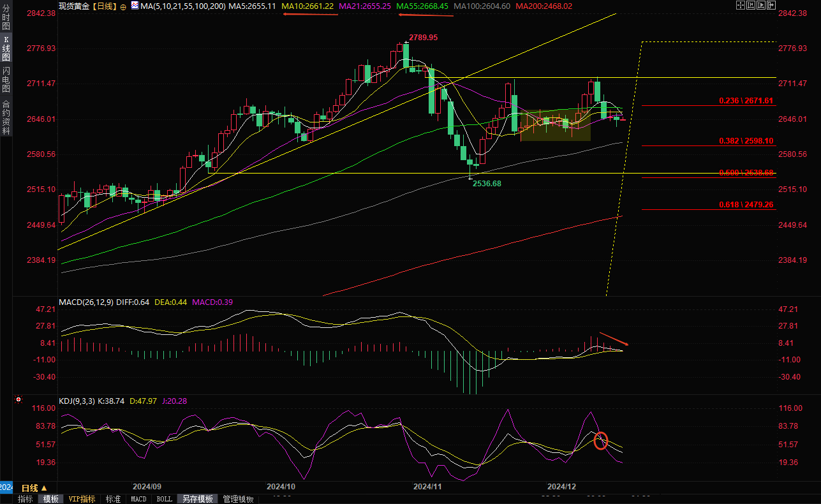
Task: Open the VIP指标 tab
Action: pos(82,499)
